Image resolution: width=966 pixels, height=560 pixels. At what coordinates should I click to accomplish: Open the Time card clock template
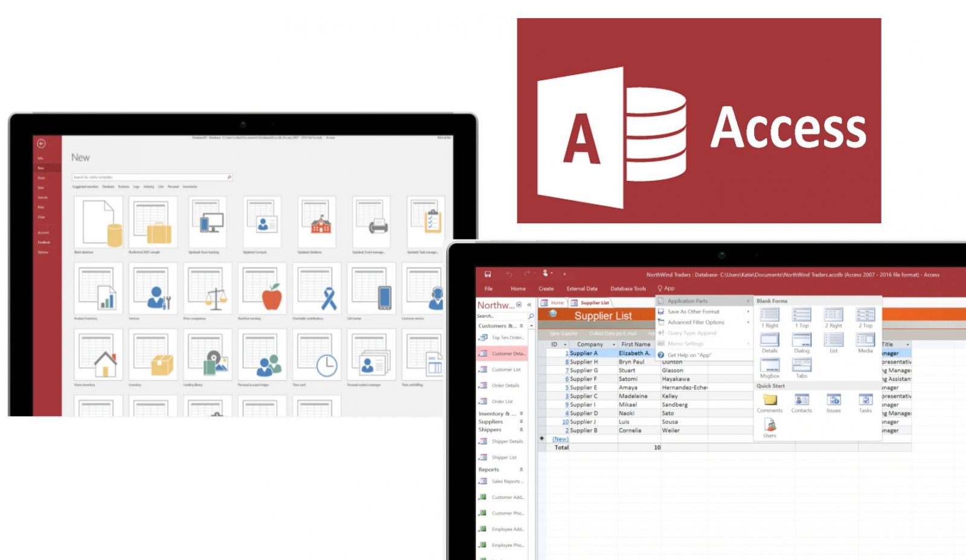point(317,355)
